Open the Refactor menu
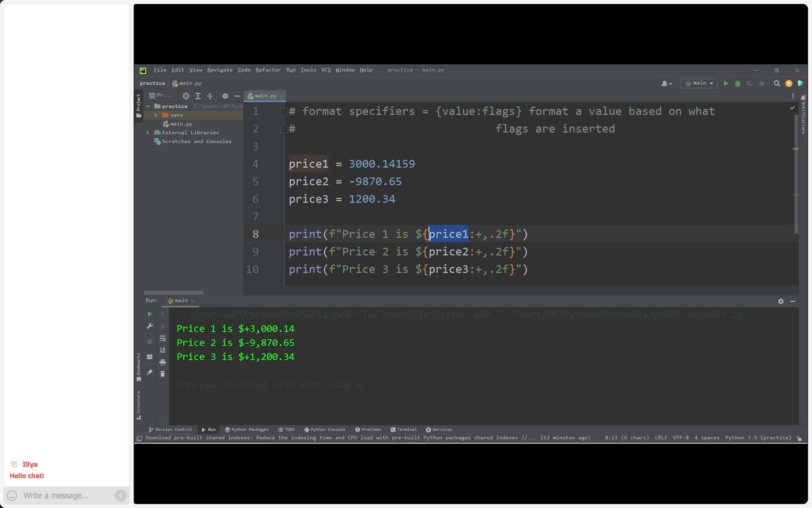The height and width of the screenshot is (508, 812). pyautogui.click(x=268, y=70)
